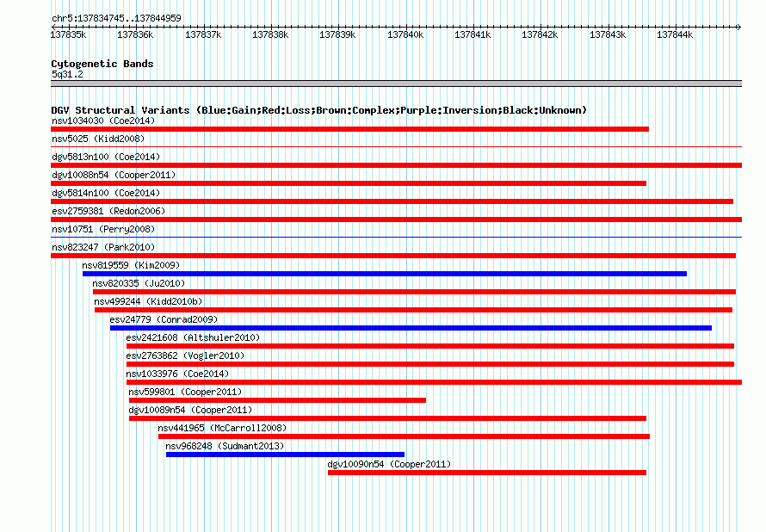Open nsv441965 (McCarroll2008) label
Image resolution: width=766 pixels, height=532 pixels.
coord(222,428)
